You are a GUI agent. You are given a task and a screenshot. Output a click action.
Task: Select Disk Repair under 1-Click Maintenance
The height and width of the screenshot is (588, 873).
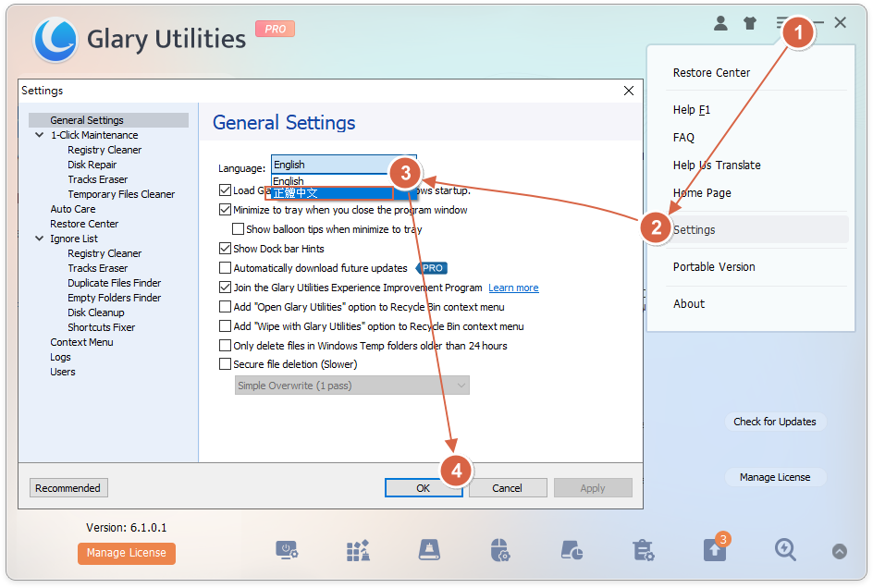point(92,165)
